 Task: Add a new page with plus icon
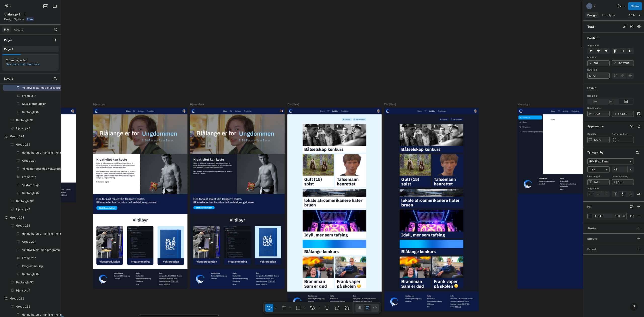pos(56,40)
